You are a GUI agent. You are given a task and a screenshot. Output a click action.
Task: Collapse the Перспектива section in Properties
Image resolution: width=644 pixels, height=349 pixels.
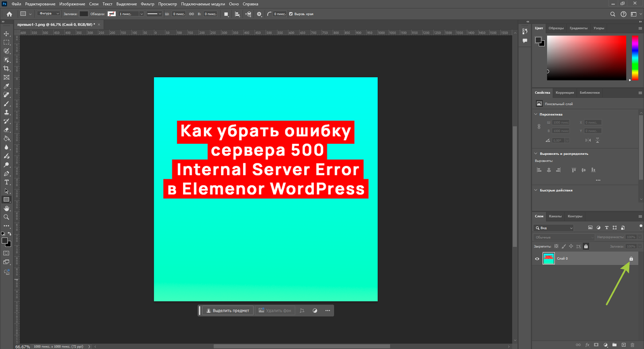pyautogui.click(x=535, y=114)
